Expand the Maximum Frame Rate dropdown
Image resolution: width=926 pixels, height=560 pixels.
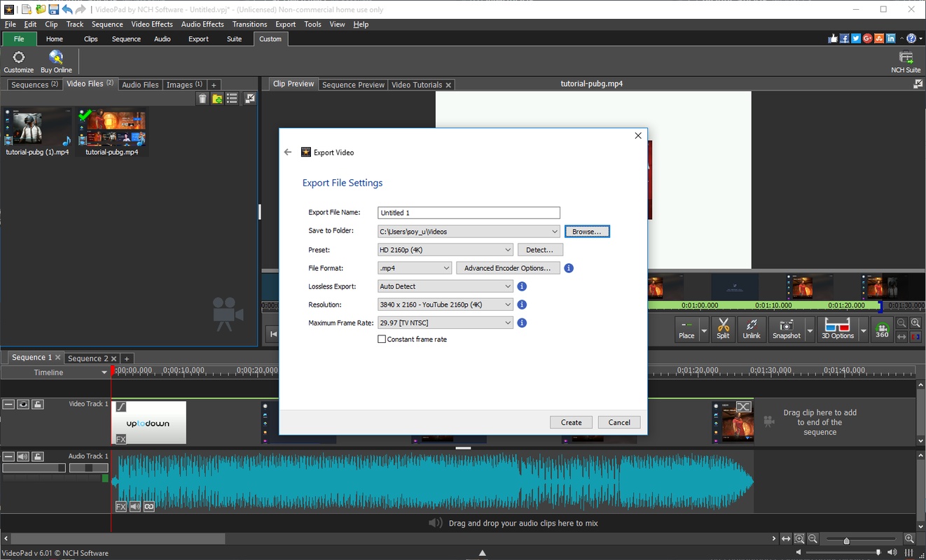[508, 323]
